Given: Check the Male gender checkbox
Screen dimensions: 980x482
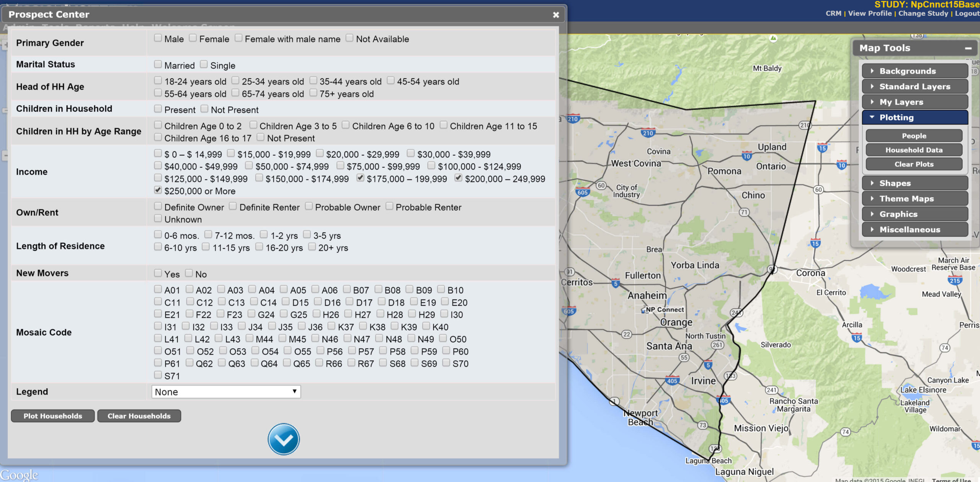Looking at the screenshot, I should pos(158,38).
